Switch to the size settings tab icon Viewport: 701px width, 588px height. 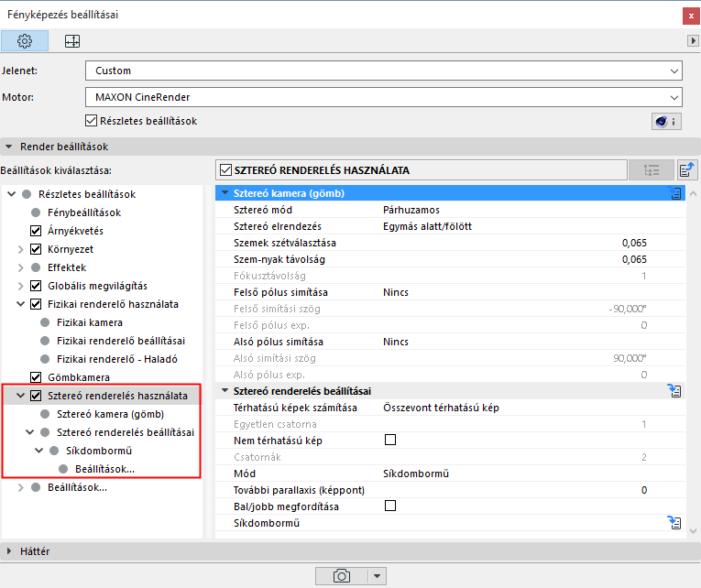tap(72, 41)
